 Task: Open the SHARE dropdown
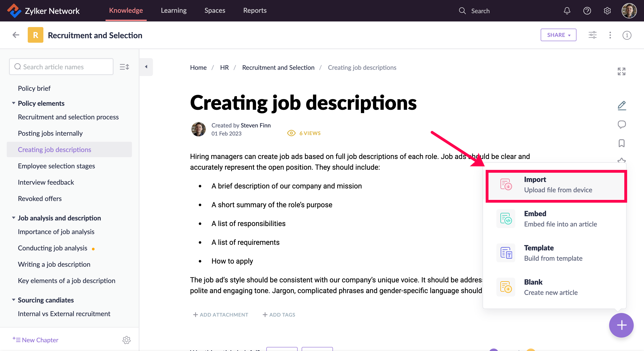coord(558,35)
